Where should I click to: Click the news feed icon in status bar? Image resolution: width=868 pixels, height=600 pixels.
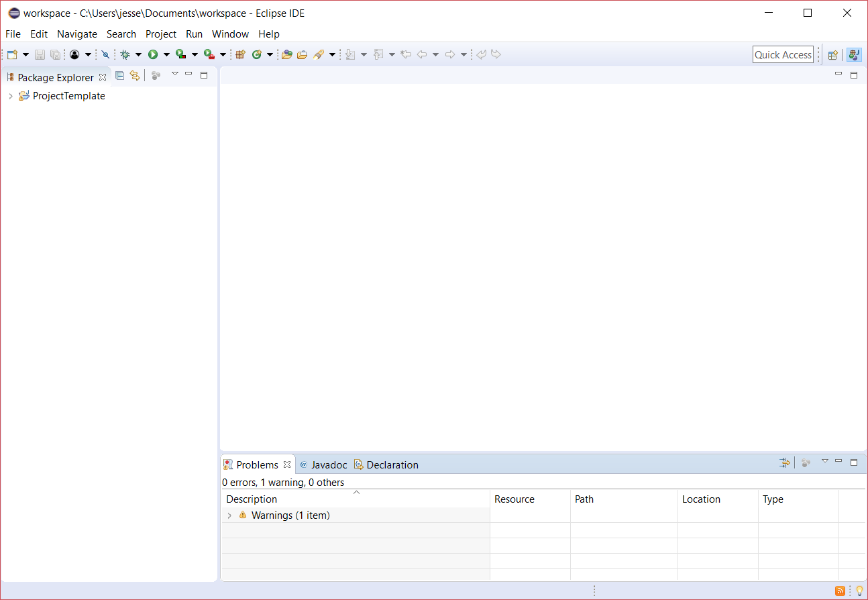click(x=840, y=591)
